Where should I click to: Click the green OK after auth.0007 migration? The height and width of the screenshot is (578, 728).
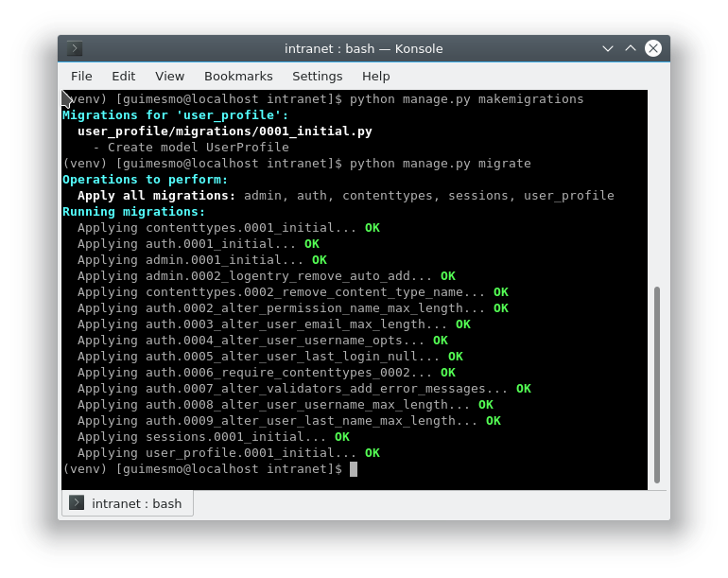(524, 389)
